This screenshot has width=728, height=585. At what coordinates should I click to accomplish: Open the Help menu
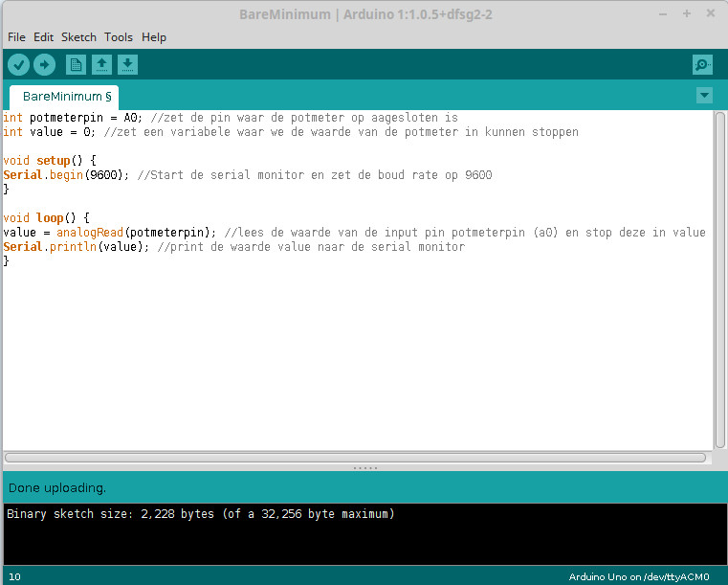154,37
